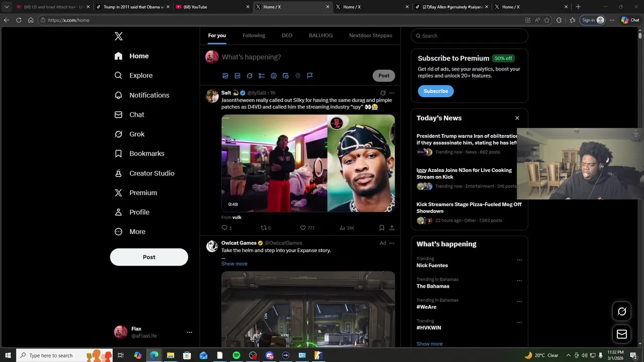Open more options on Owlcat Games ad
The height and width of the screenshot is (362, 644).
pos(392,243)
